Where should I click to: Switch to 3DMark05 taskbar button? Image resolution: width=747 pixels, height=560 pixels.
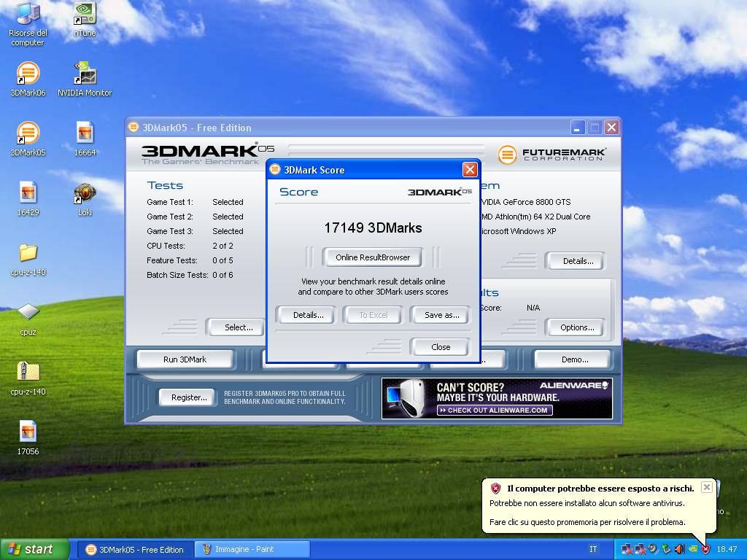point(135,550)
